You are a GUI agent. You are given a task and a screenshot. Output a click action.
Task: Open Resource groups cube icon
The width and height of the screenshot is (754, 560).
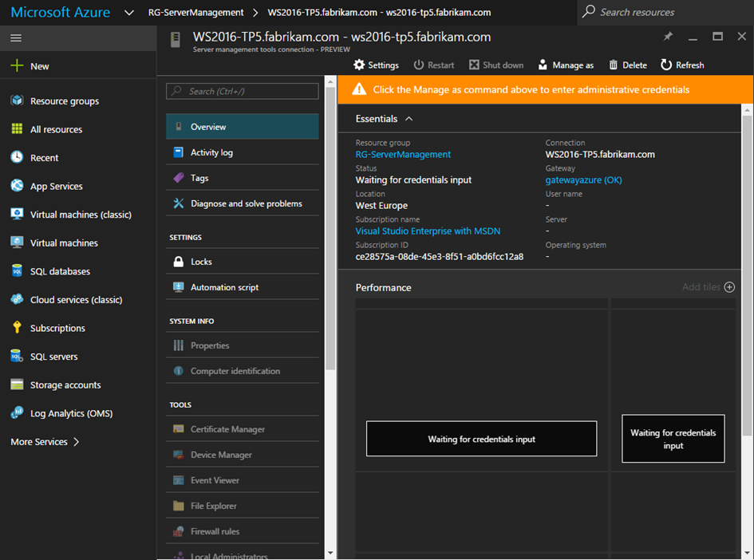click(x=17, y=101)
